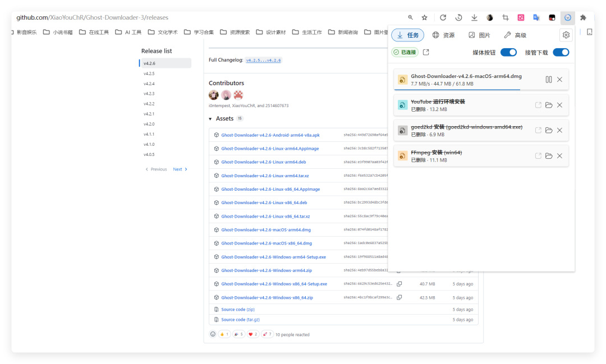606x364 pixels.
Task: Toggle the 接管下载 switch
Action: 561,52
